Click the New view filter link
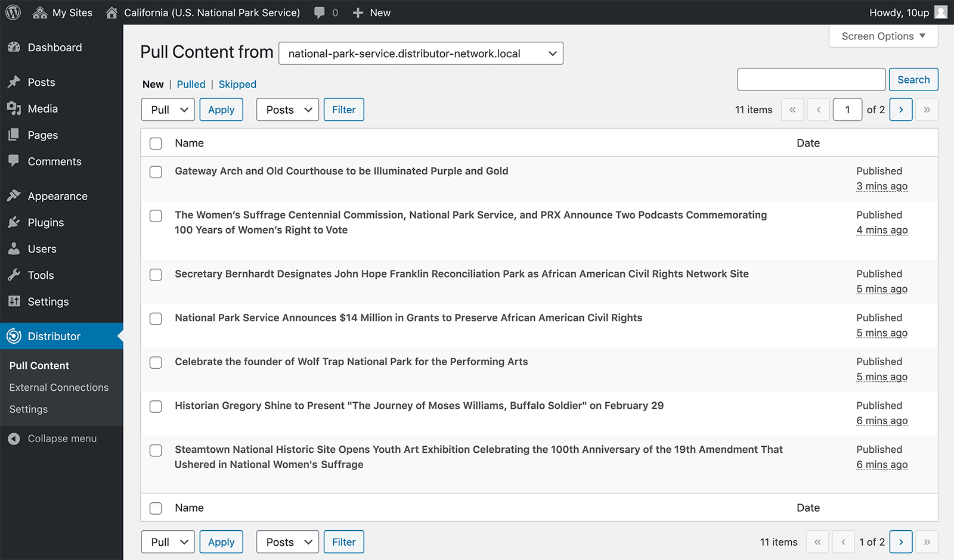The width and height of the screenshot is (954, 560). (153, 85)
